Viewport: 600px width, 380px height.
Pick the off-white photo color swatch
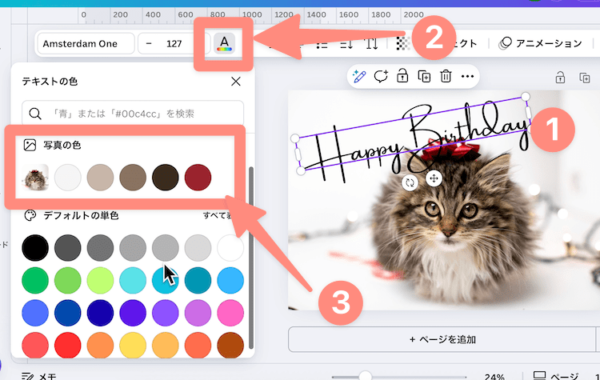(x=68, y=178)
